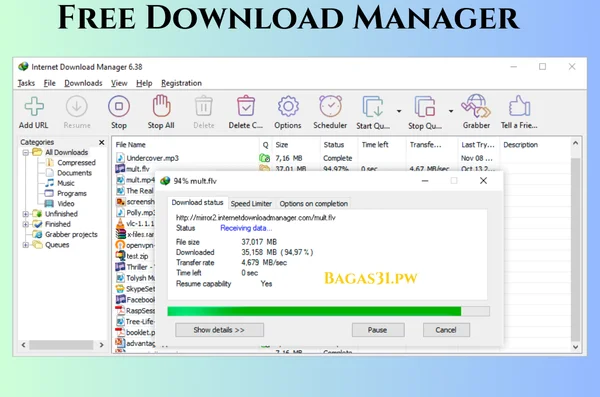The image size is (600, 397).
Task: Click the openvpn file icon
Action: pyautogui.click(x=120, y=245)
